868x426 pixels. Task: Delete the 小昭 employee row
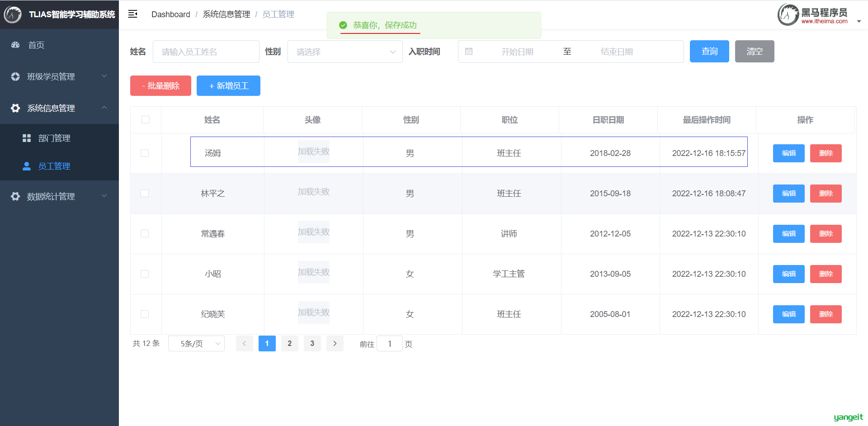pos(826,274)
